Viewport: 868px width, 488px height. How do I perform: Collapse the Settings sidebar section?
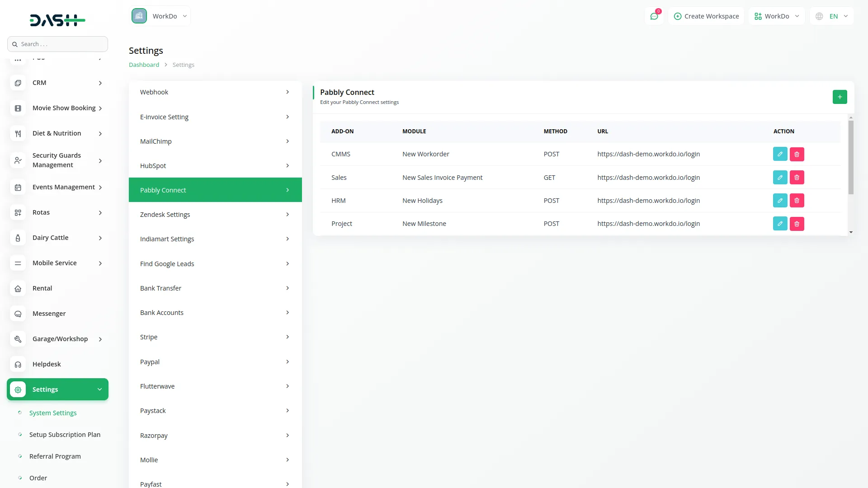[x=57, y=389]
